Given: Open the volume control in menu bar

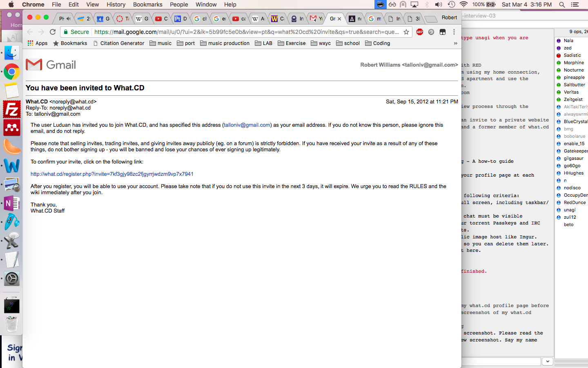Looking at the screenshot, I should pos(439,4).
